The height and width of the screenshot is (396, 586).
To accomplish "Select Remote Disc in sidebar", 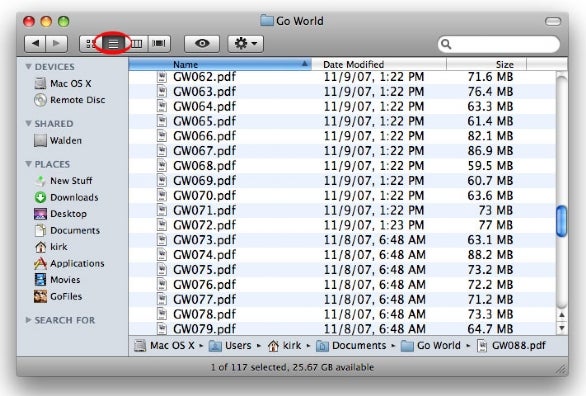I will [70, 100].
